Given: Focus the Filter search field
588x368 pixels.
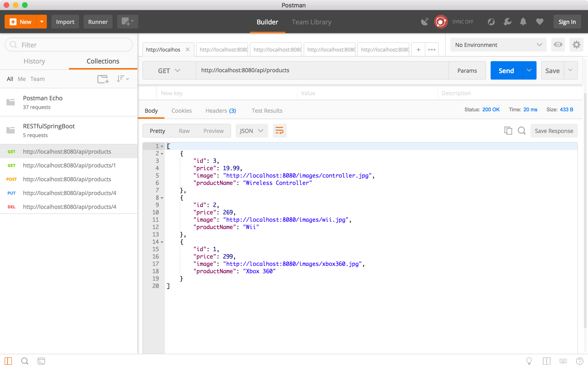Looking at the screenshot, I should click(x=69, y=45).
